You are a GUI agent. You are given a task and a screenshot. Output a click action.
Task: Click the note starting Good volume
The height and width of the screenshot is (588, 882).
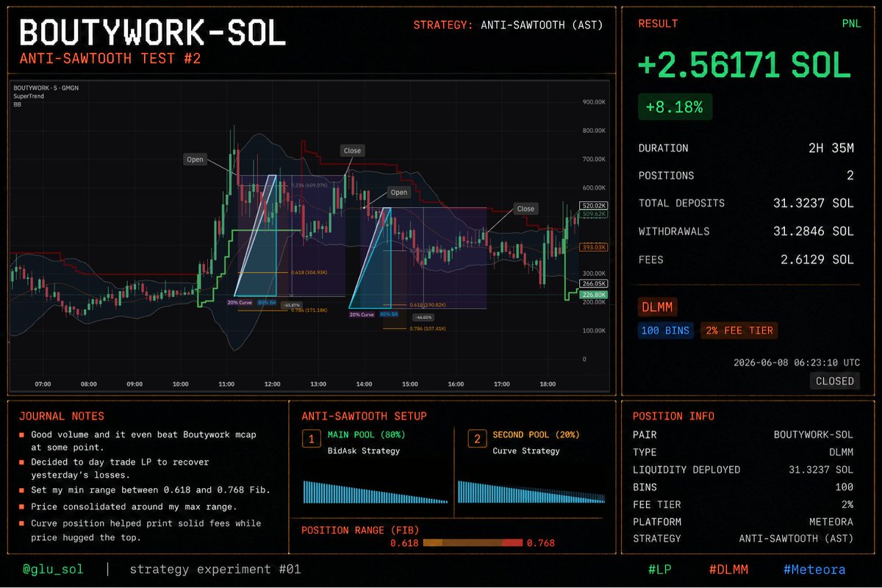[x=143, y=440]
